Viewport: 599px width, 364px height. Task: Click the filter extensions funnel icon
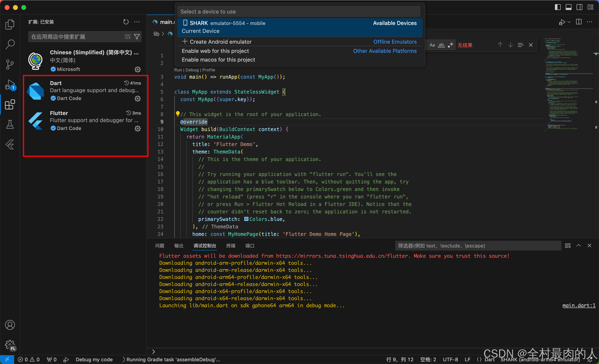pos(137,37)
